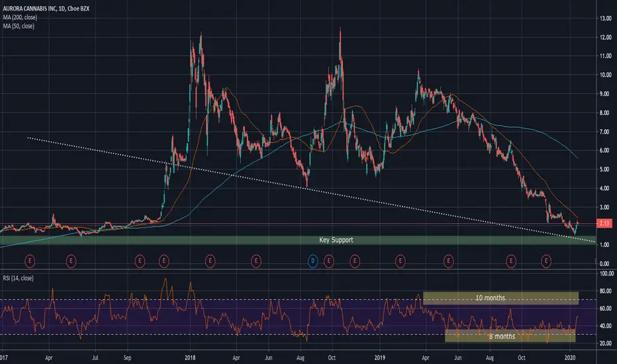Open the E earnings marker between Aug and Oct 2019

point(511,261)
